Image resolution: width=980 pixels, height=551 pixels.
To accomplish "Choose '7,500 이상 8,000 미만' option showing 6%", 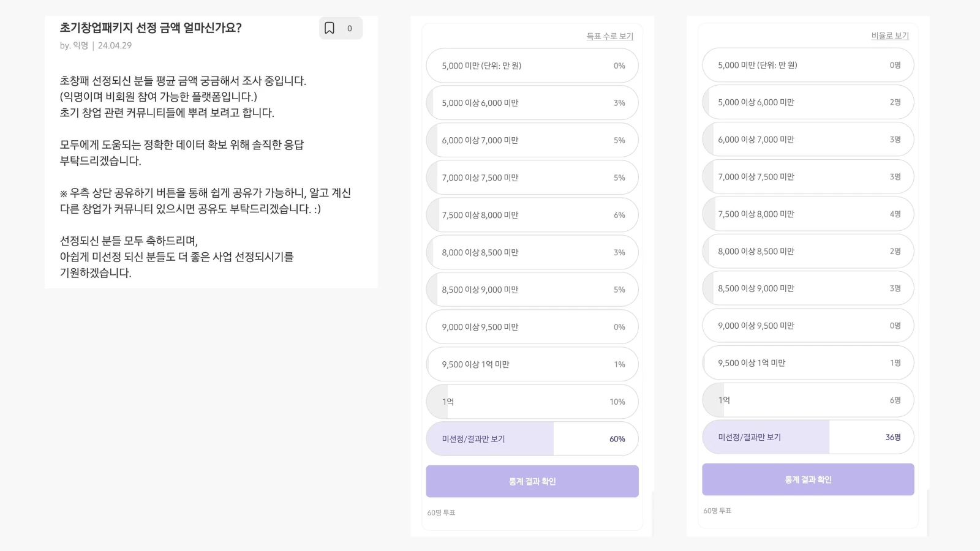I will [532, 215].
